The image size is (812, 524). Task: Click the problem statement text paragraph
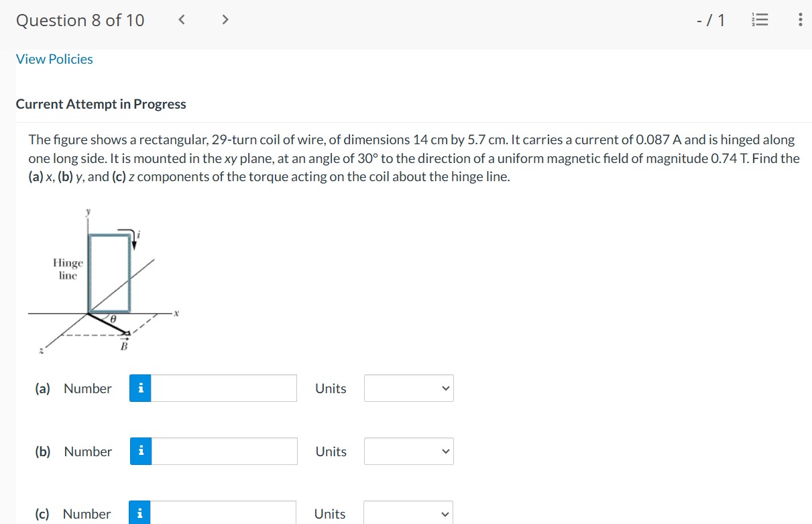(414, 159)
